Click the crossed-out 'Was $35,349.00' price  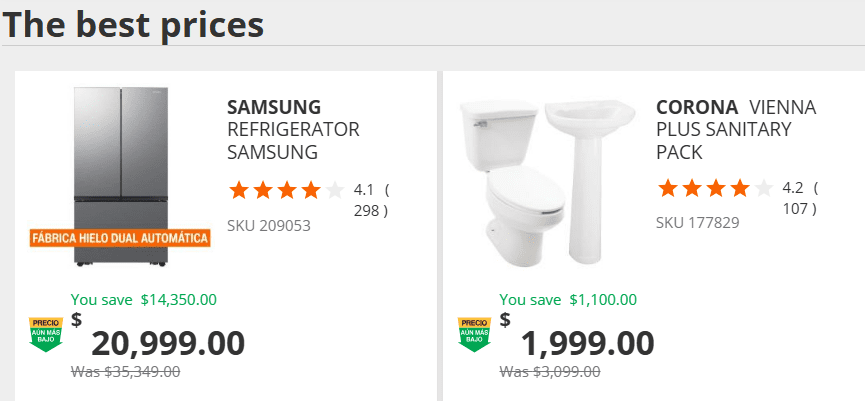[x=126, y=371]
